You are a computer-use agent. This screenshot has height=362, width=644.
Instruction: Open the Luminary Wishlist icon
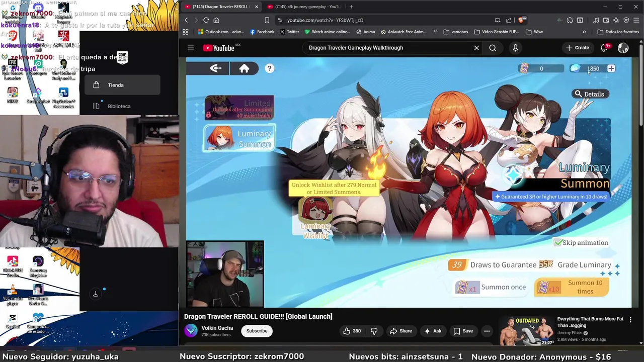click(x=315, y=217)
